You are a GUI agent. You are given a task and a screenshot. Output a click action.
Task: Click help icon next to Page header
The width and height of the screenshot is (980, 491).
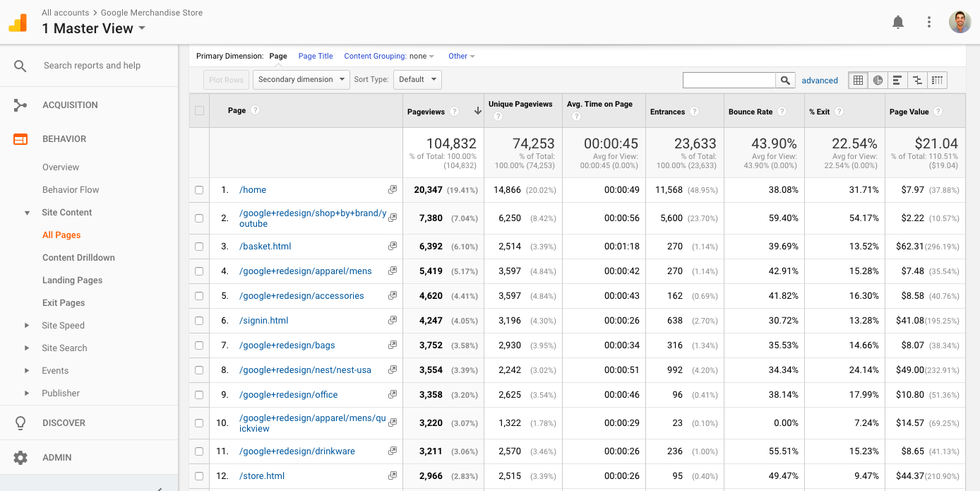[256, 110]
